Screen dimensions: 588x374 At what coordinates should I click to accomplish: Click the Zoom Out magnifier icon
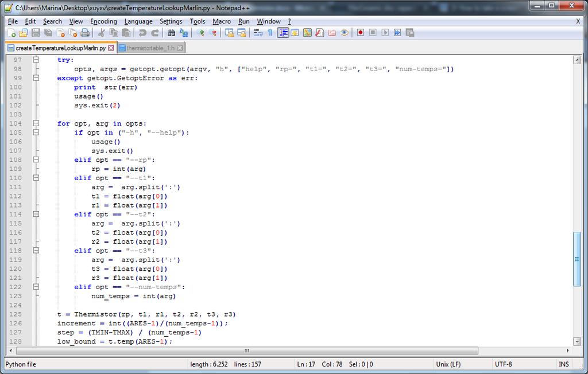pyautogui.click(x=212, y=33)
